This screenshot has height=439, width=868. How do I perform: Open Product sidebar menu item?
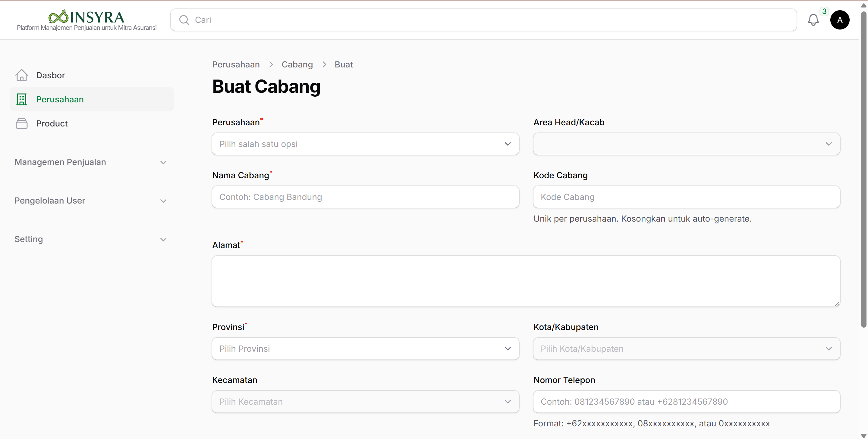click(x=92, y=123)
